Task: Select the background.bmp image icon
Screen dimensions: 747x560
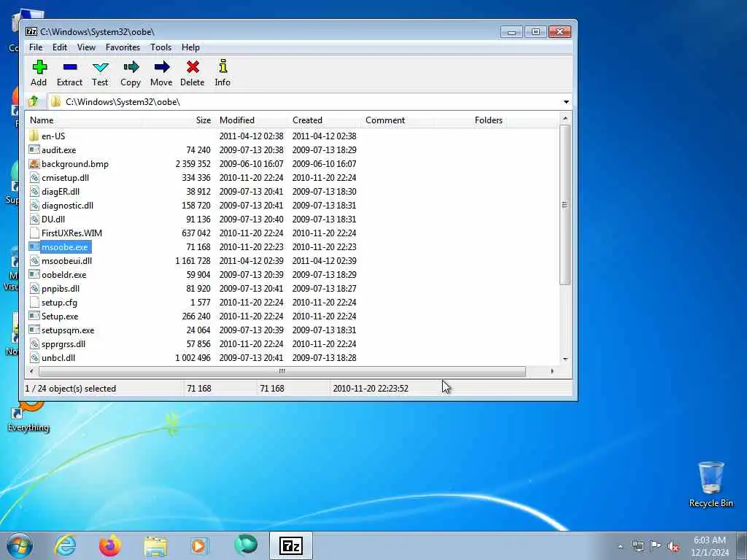Action: coord(34,164)
